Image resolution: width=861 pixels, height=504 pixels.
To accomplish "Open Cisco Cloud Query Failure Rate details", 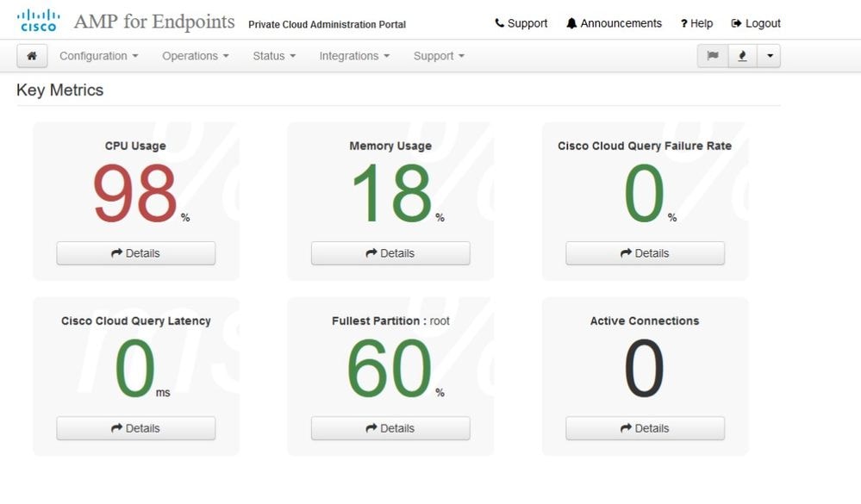I will 646,253.
